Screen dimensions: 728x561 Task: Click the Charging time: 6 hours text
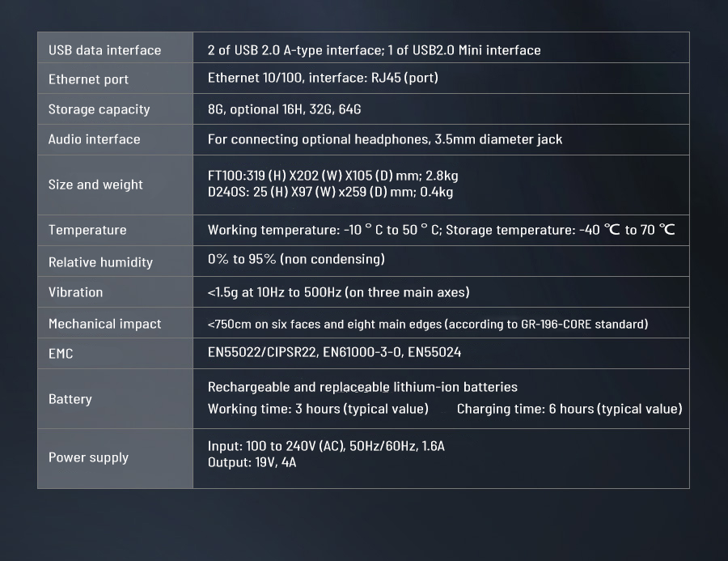point(569,409)
